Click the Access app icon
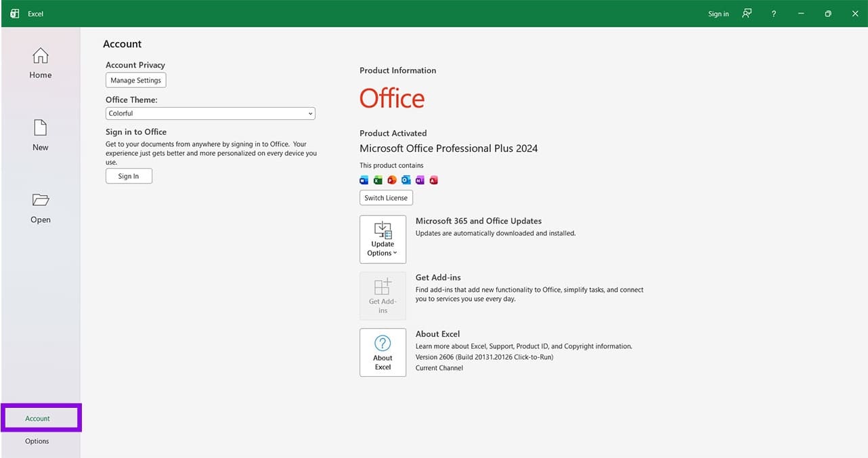 [x=433, y=180]
